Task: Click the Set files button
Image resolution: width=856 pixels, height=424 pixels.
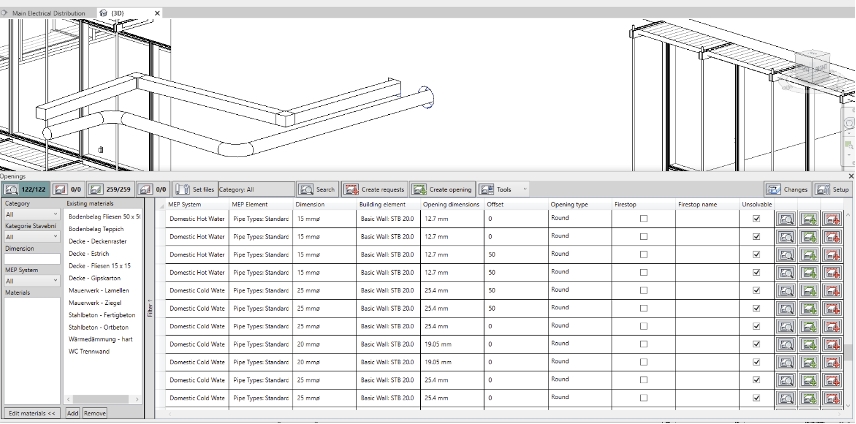Action: [195, 189]
